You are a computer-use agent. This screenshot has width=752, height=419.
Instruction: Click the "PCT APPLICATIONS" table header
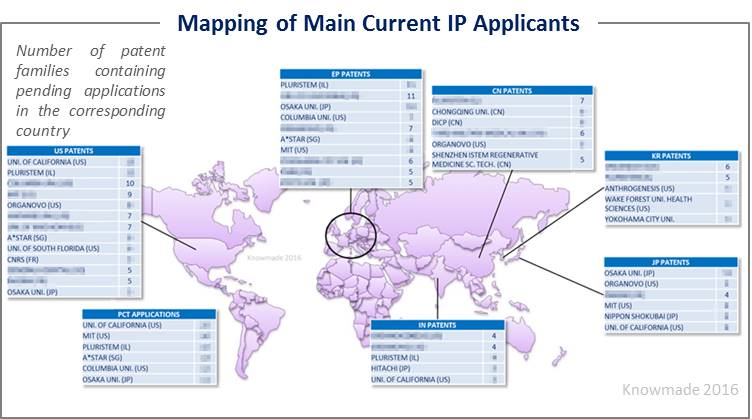click(x=149, y=314)
